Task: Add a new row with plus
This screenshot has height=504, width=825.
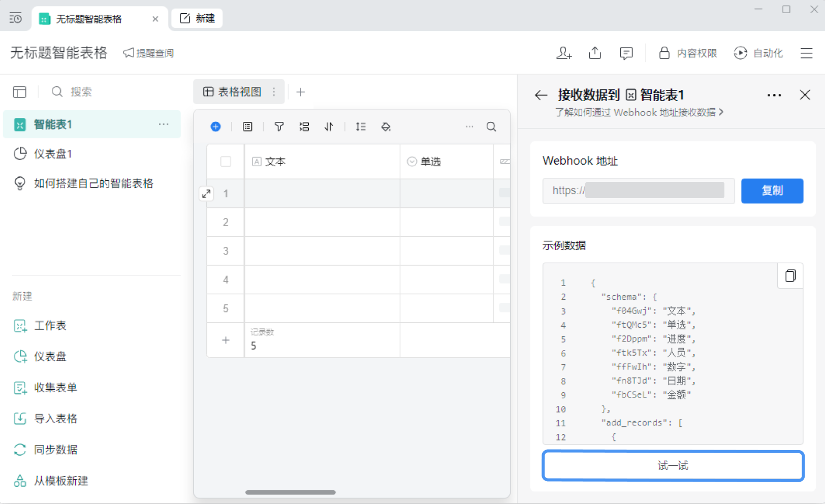Action: tap(226, 340)
